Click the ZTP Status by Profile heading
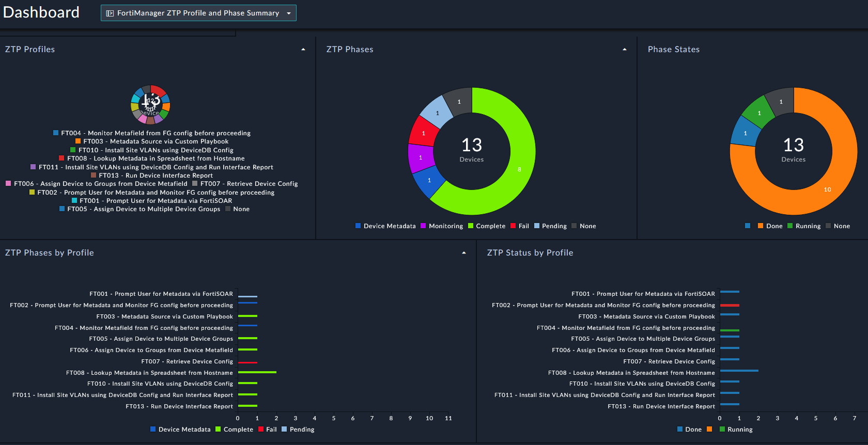 pyautogui.click(x=530, y=253)
